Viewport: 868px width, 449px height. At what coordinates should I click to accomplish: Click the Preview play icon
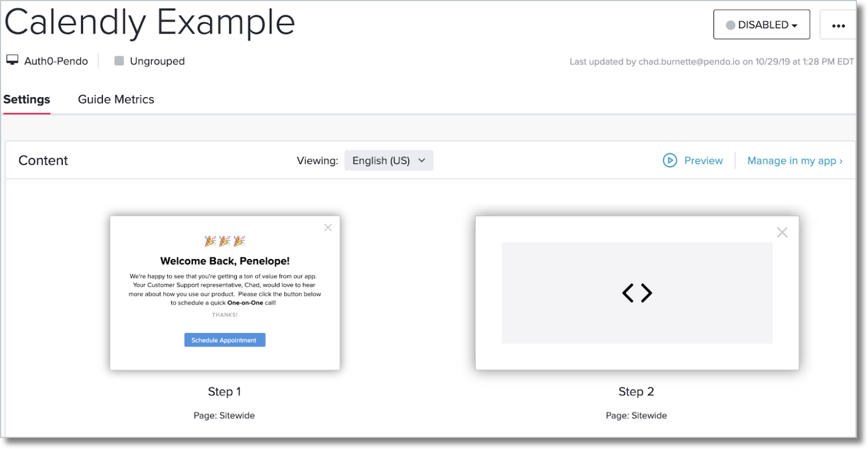point(670,160)
